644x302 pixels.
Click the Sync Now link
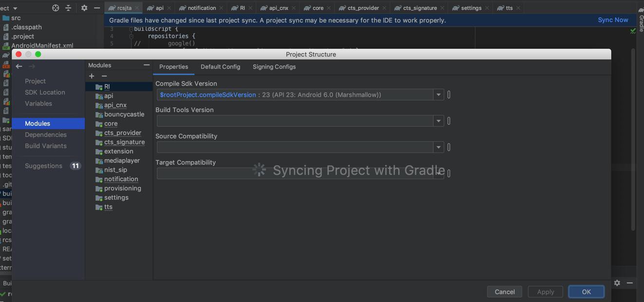tap(613, 20)
